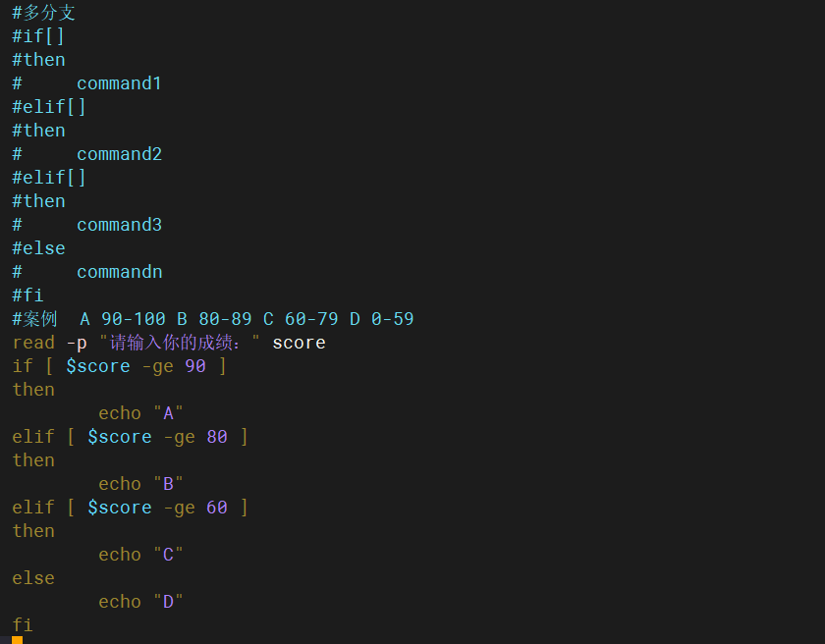The height and width of the screenshot is (644, 825).
Task: Click the then keyword above echo "C"
Action: (33, 531)
